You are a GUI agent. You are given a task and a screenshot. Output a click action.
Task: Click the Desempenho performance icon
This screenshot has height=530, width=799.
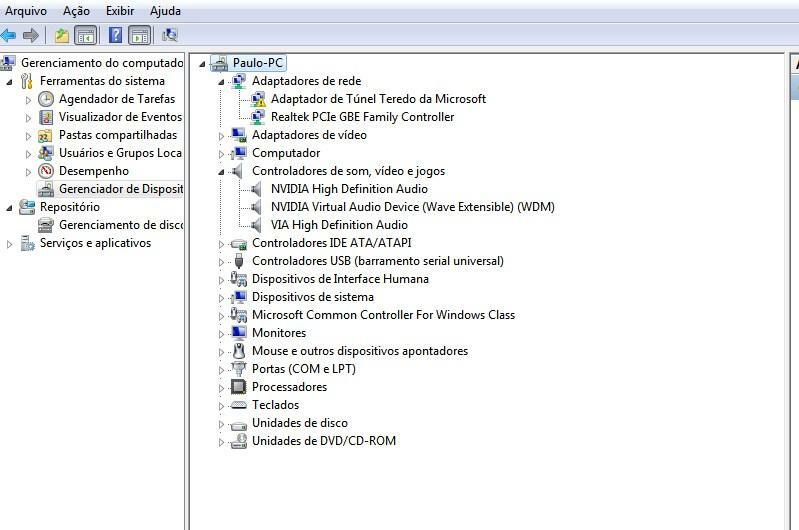click(x=46, y=171)
